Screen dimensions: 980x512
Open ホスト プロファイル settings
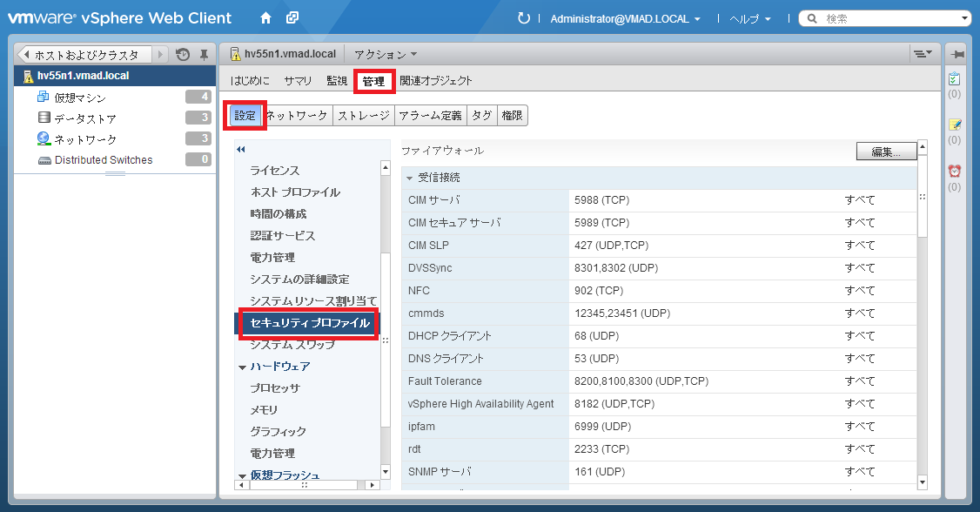[x=296, y=192]
